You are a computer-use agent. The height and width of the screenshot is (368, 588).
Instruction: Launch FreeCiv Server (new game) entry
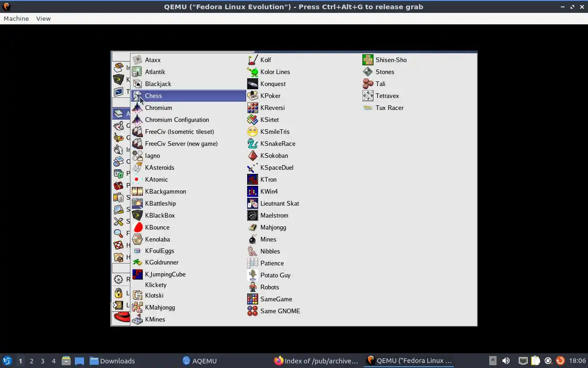point(188,144)
